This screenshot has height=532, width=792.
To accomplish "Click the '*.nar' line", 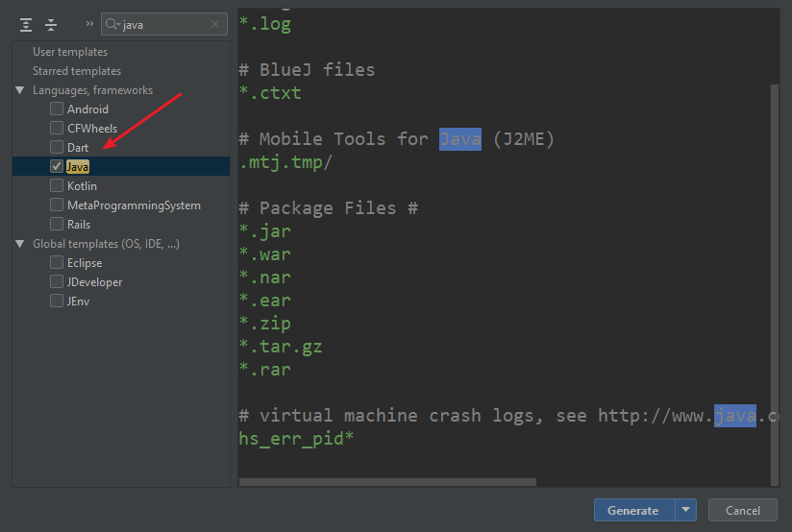I will [265, 278].
